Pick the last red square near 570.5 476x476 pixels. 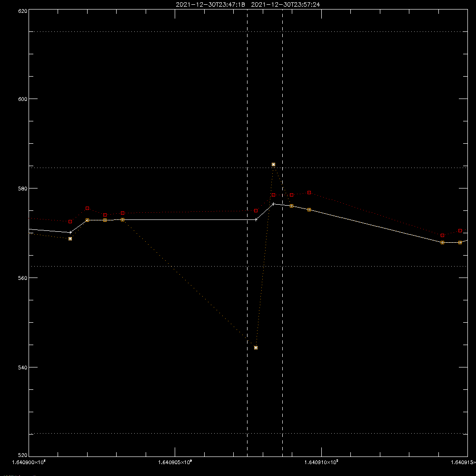460,231
